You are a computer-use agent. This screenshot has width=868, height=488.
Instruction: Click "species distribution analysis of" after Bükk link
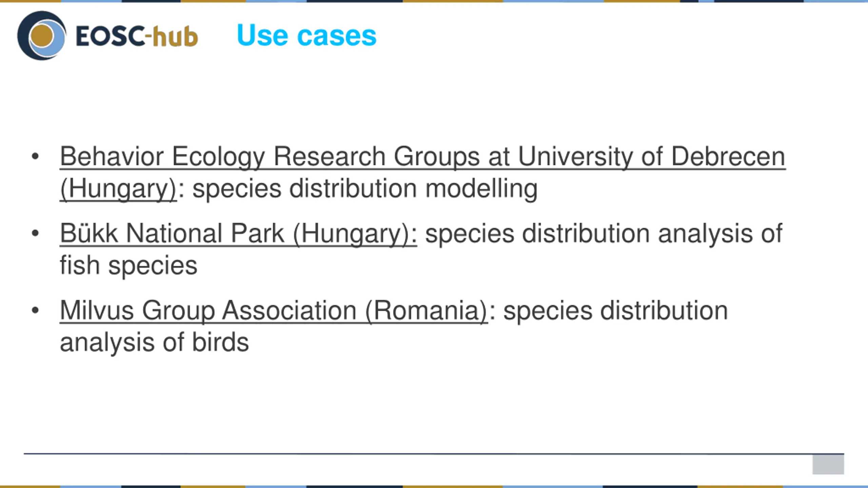click(x=604, y=233)
